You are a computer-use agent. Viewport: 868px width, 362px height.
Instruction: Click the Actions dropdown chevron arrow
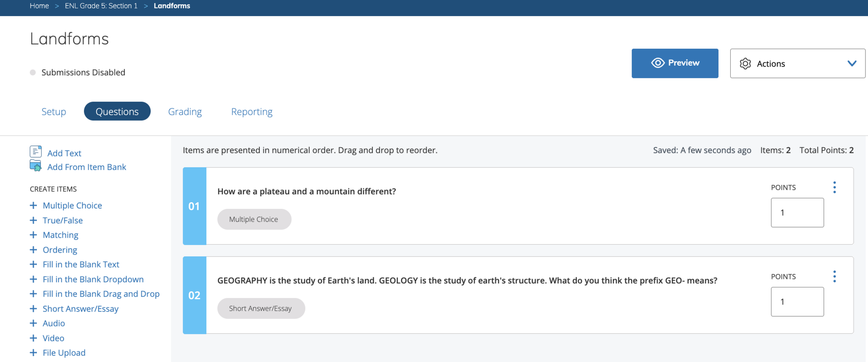point(852,64)
